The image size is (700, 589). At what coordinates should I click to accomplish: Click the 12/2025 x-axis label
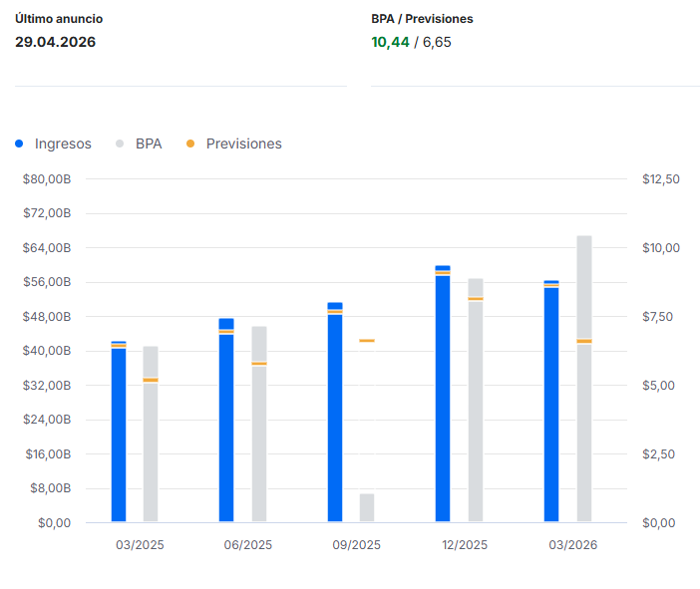[x=465, y=545]
